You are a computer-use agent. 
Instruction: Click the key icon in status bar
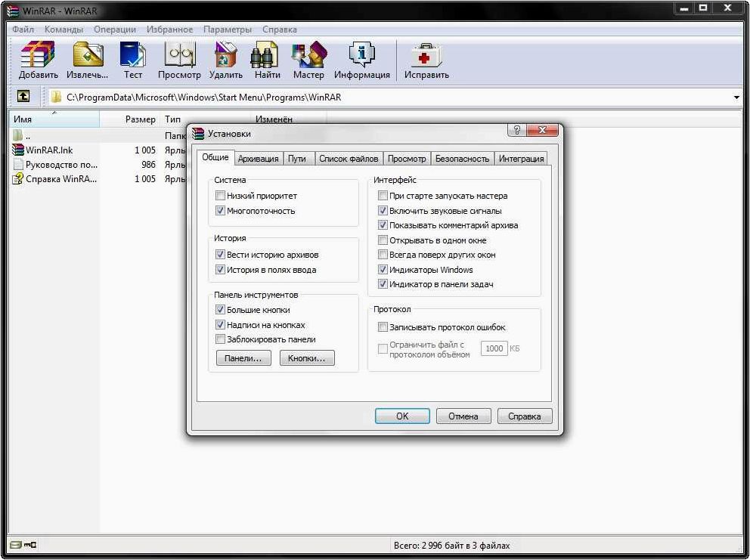(x=30, y=545)
